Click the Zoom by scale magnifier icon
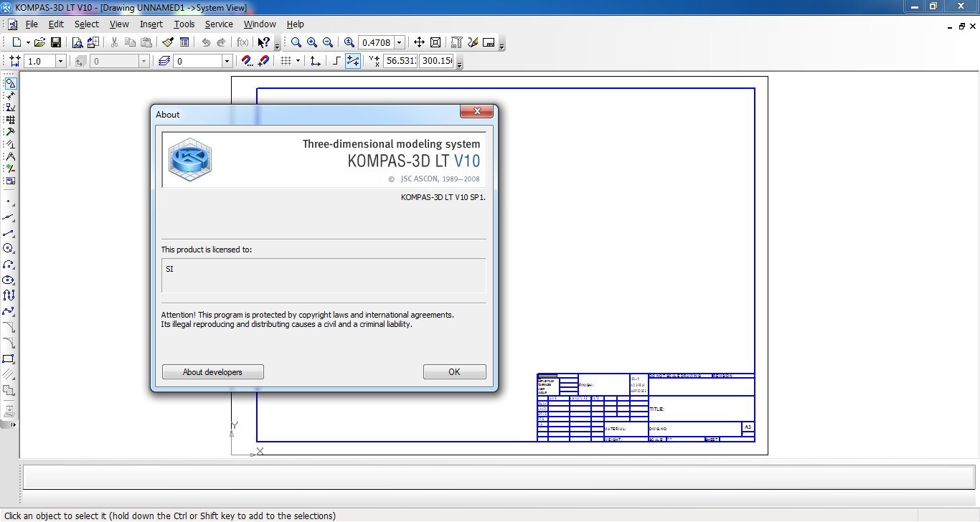This screenshot has height=522, width=980. coord(349,42)
